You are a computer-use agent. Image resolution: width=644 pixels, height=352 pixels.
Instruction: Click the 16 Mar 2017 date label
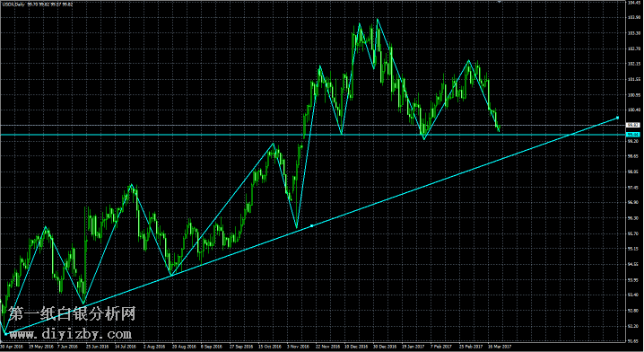pos(499,347)
